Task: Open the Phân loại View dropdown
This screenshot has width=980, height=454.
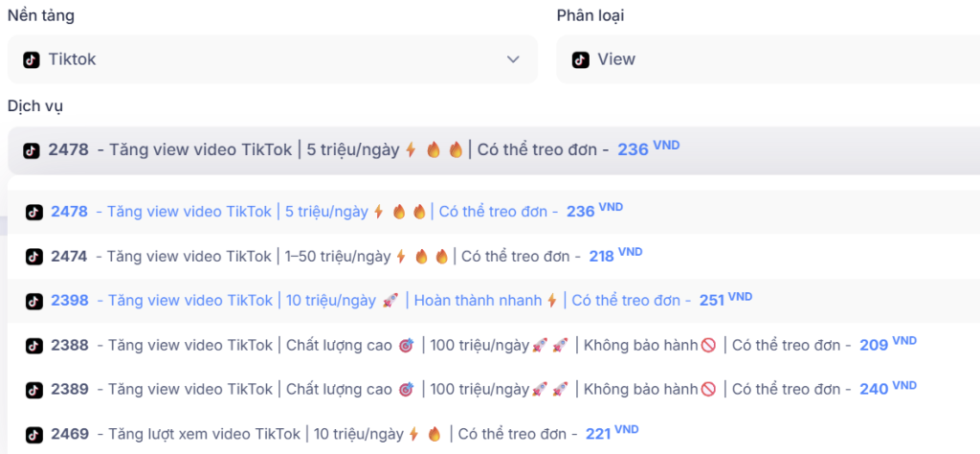Action: (766, 59)
